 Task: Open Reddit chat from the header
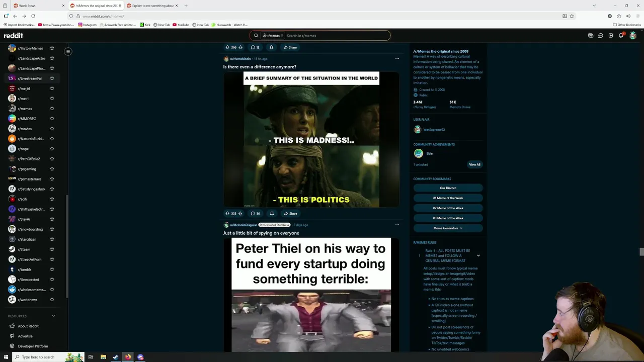pos(601,36)
